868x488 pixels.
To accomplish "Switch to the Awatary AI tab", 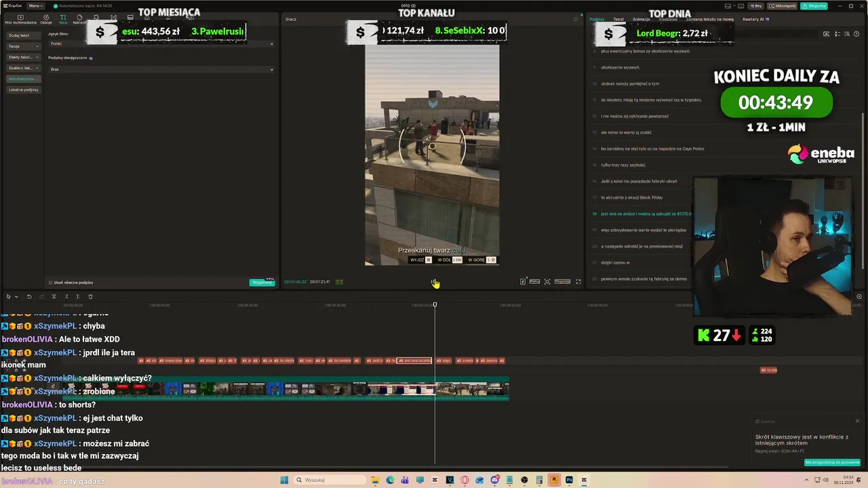I will (x=755, y=19).
